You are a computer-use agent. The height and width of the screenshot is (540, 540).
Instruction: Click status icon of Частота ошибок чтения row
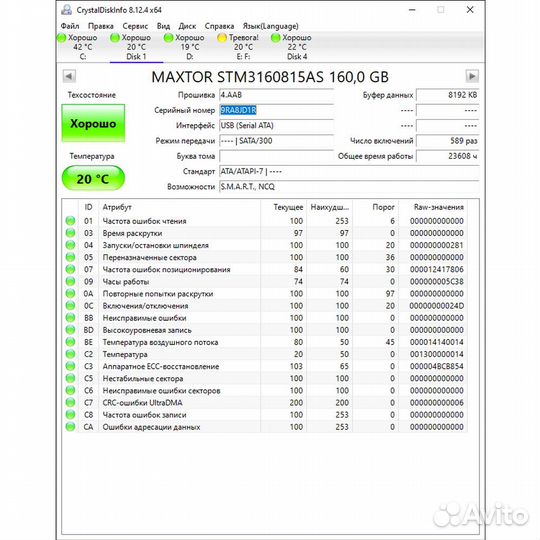(x=70, y=221)
